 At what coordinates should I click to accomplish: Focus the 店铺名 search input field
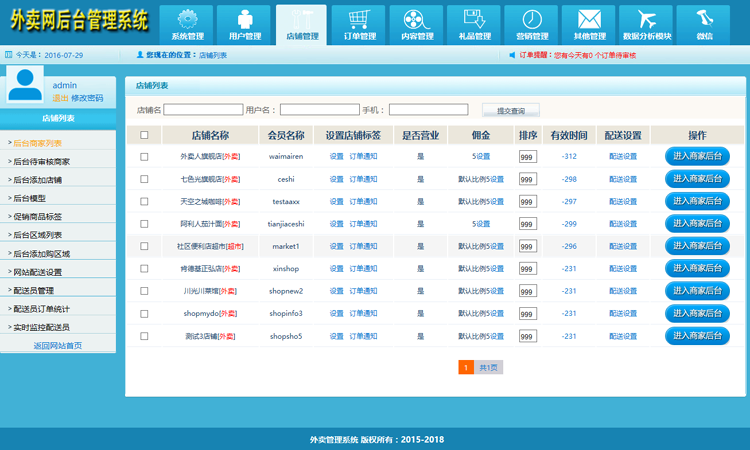tap(203, 110)
